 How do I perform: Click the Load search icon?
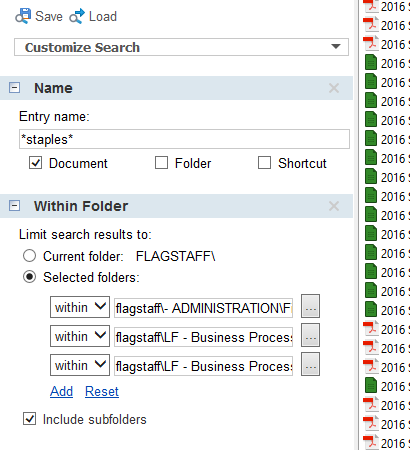tap(77, 16)
